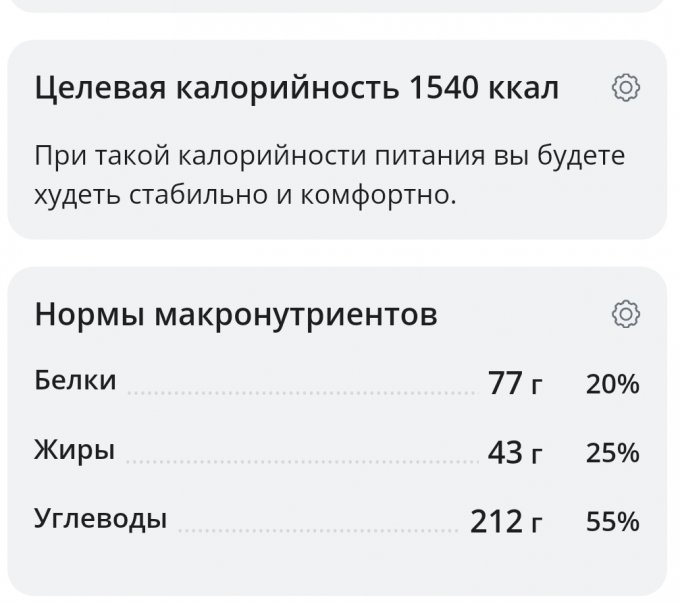Viewport: 680px width, 602px height.
Task: Tap the fat value '43 г'
Action: 515,453
